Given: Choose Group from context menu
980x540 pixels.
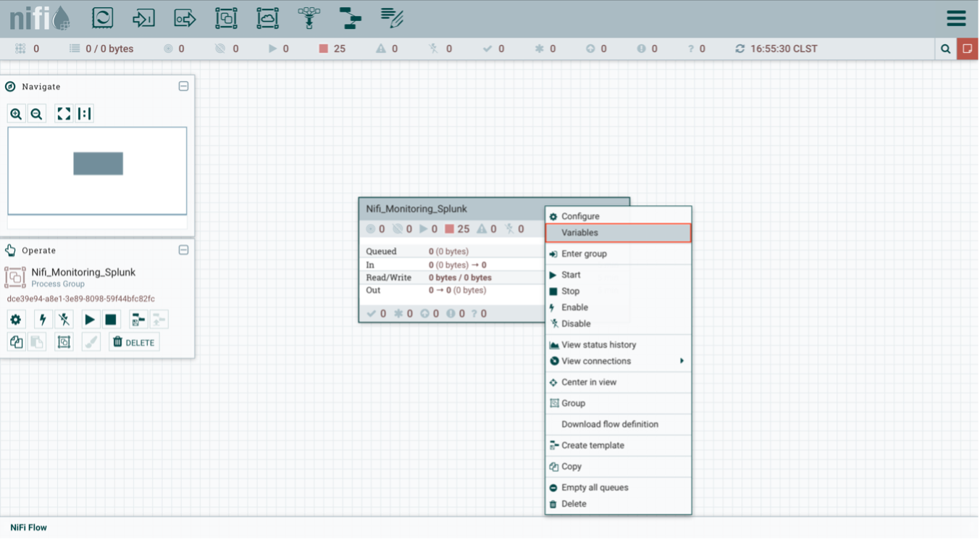Looking at the screenshot, I should coord(618,403).
